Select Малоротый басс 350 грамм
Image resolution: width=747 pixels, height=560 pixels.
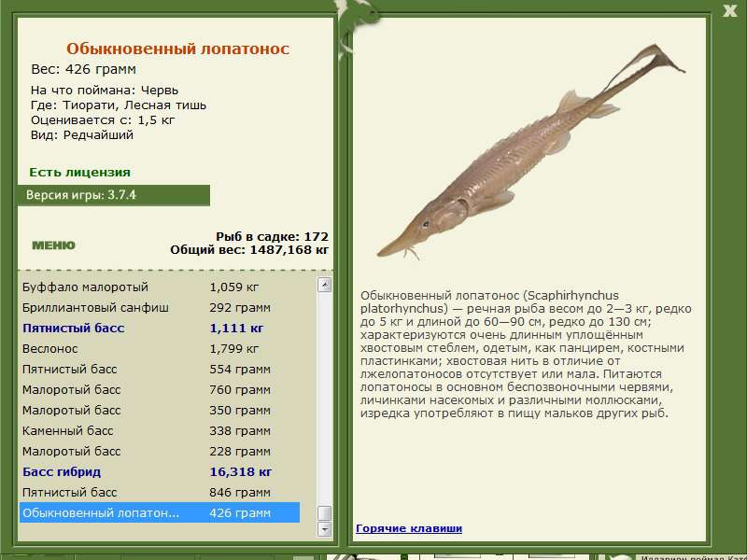point(160,410)
